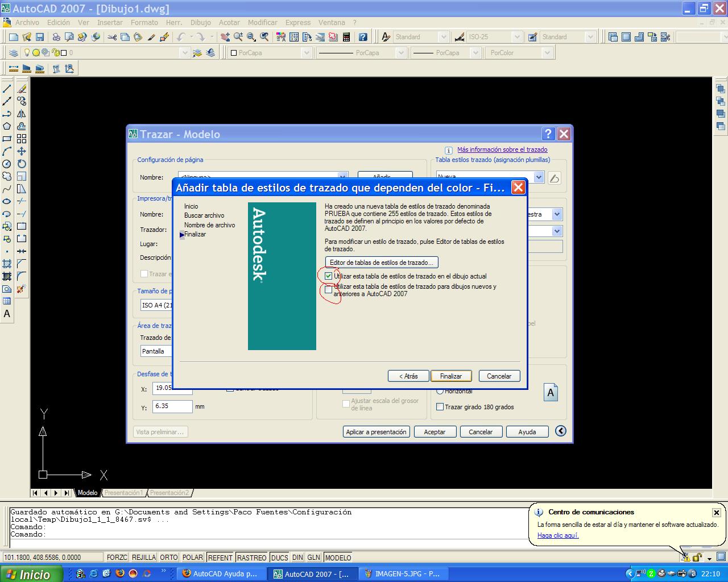Open 'Más información sobre el trazado' link
Viewport: 728px width, 582px height.
(x=502, y=149)
